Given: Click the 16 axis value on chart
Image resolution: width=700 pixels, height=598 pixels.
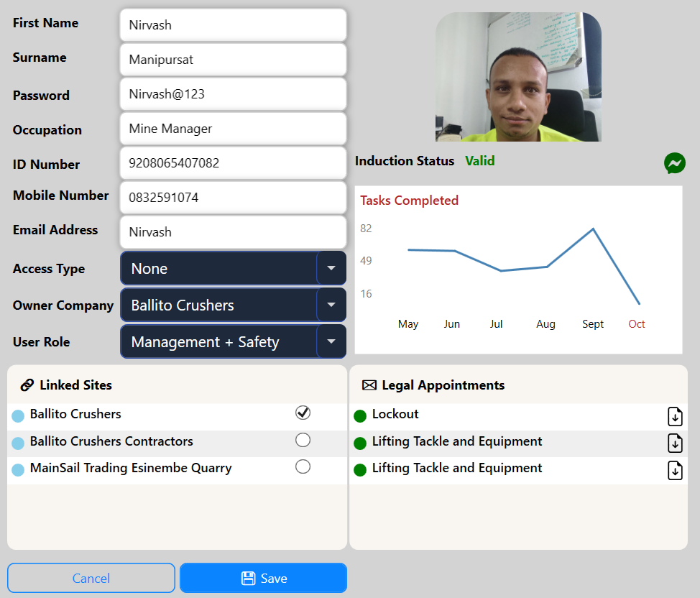Looking at the screenshot, I should (x=366, y=294).
